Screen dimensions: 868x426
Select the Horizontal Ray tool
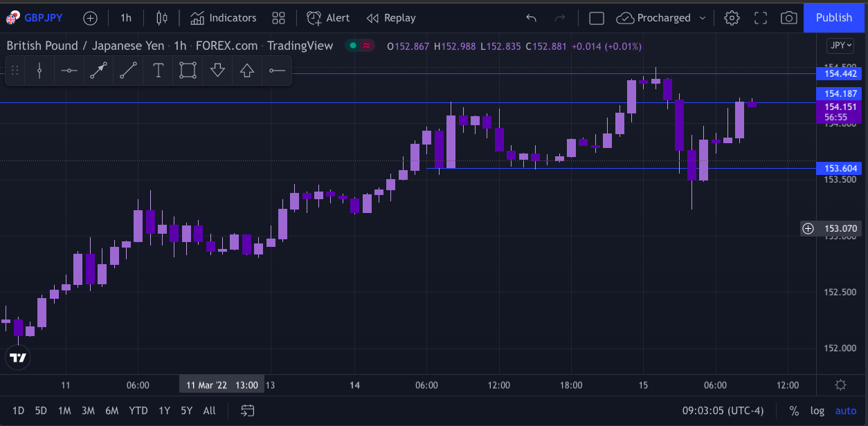pos(276,70)
